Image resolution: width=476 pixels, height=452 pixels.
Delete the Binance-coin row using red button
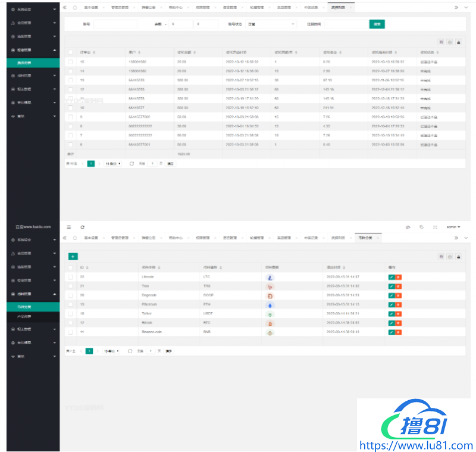[x=398, y=332]
